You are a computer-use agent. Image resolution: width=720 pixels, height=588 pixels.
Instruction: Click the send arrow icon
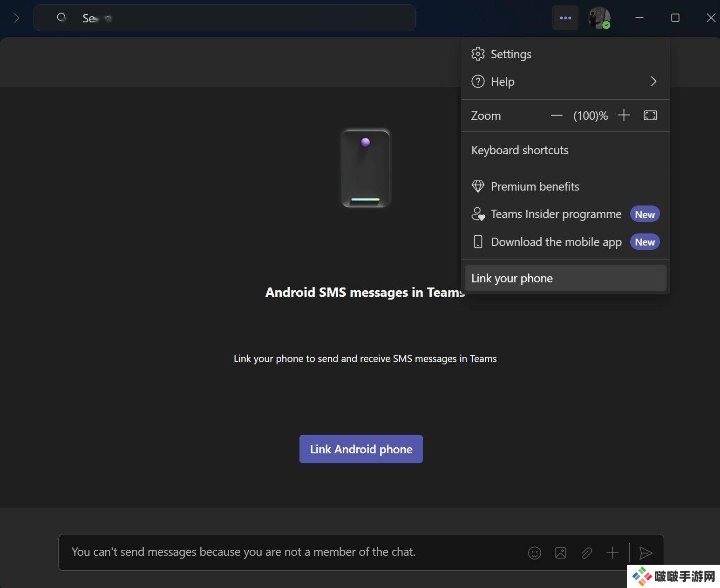[x=645, y=553]
